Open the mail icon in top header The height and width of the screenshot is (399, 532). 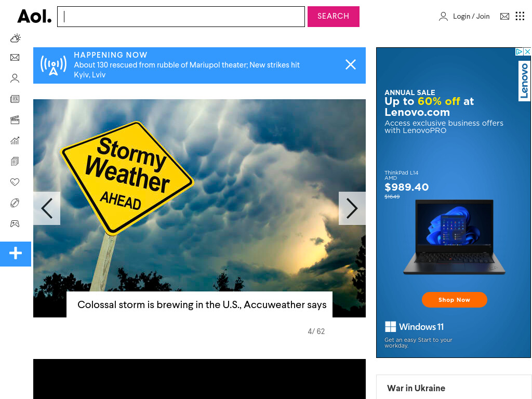[x=504, y=16]
